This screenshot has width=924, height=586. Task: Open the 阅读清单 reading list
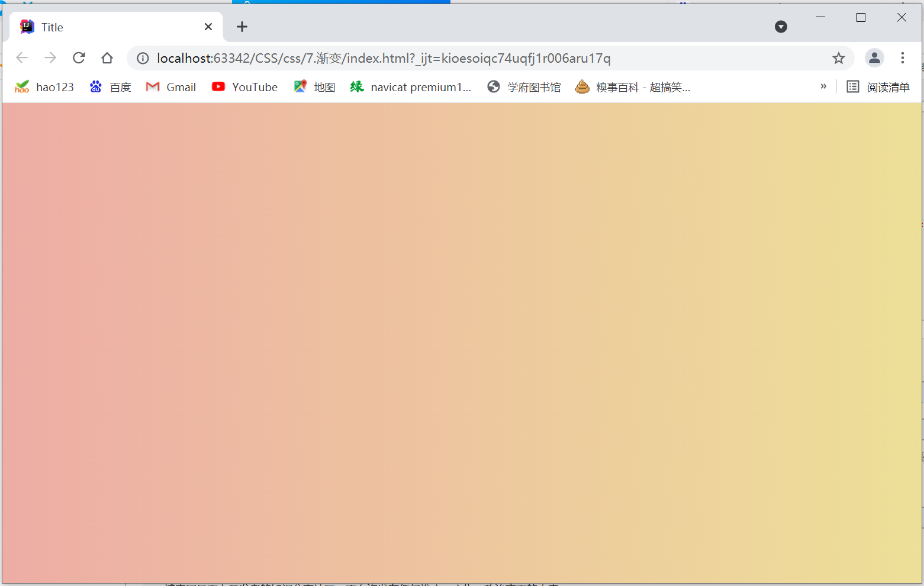[x=878, y=87]
